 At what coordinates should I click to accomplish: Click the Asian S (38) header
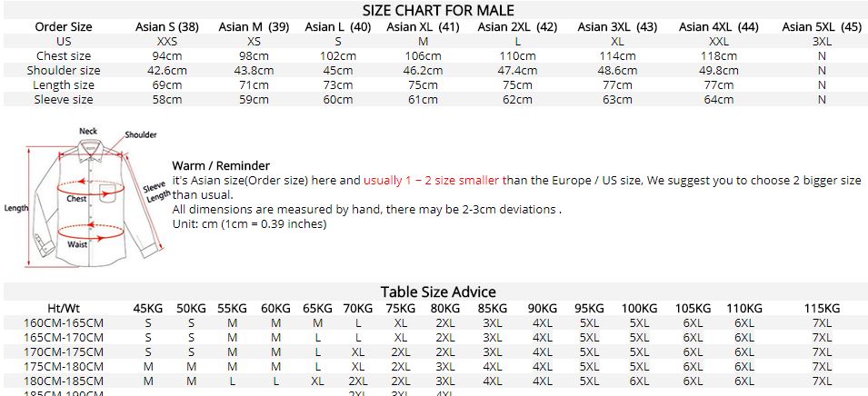pos(167,27)
